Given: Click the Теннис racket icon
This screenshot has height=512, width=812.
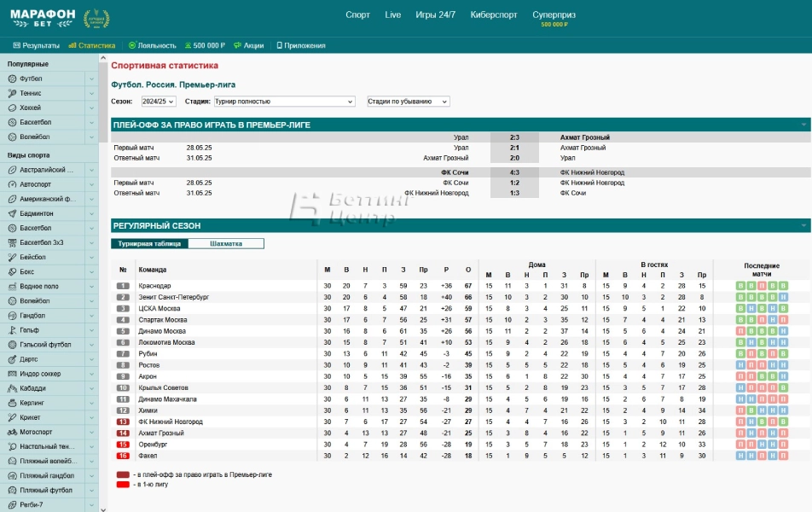Looking at the screenshot, I should 13,93.
